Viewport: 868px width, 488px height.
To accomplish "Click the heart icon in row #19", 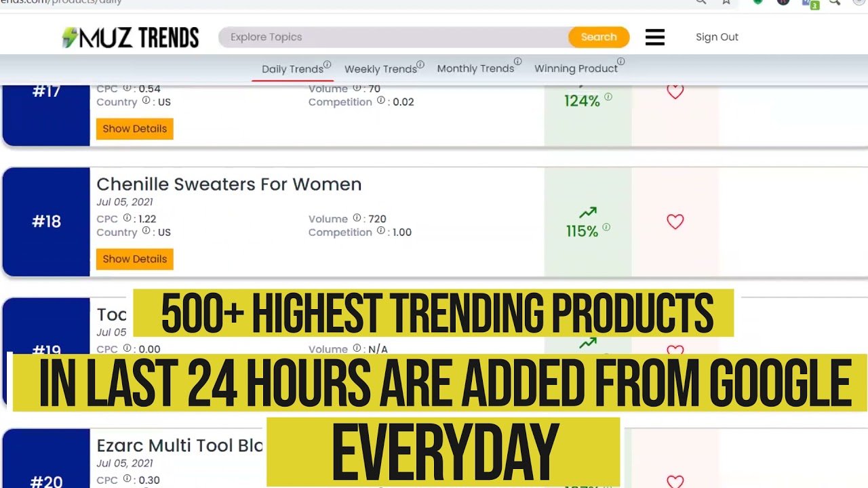I will point(675,350).
